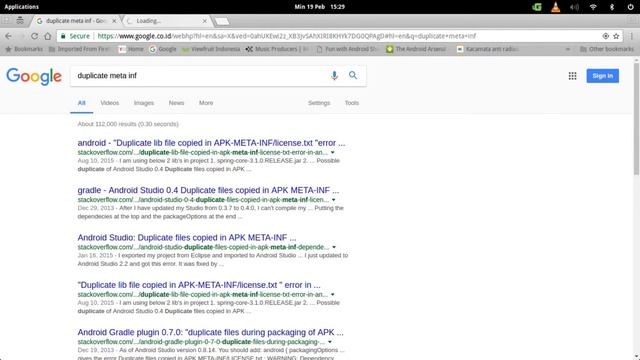This screenshot has height=360, width=640.
Task: Click the Secure padlock indicator
Action: click(76, 36)
